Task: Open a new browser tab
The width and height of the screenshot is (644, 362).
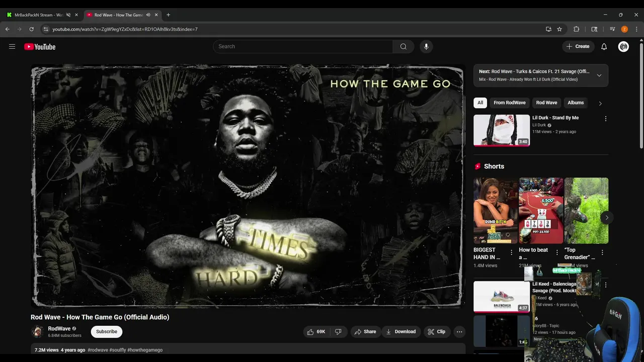Action: 168,15
